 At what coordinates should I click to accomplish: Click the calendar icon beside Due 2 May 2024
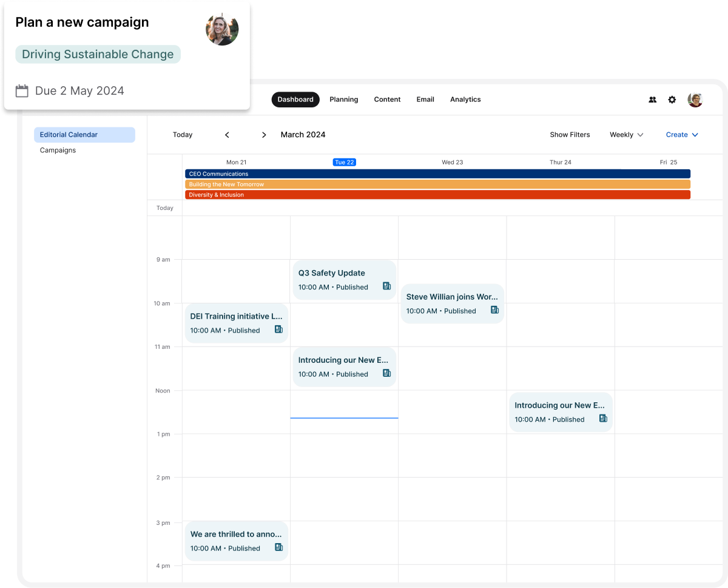pyautogui.click(x=22, y=90)
